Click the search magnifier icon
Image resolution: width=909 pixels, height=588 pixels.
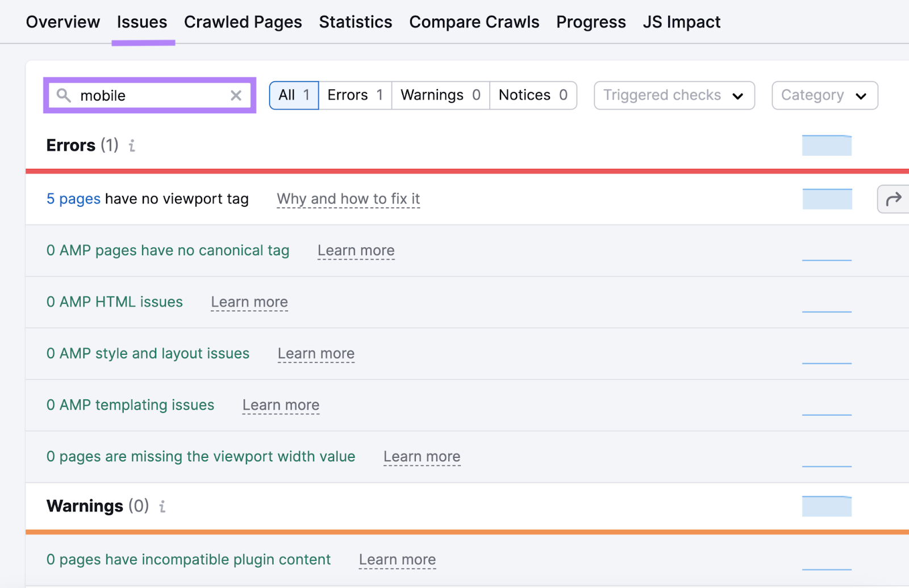pyautogui.click(x=64, y=95)
